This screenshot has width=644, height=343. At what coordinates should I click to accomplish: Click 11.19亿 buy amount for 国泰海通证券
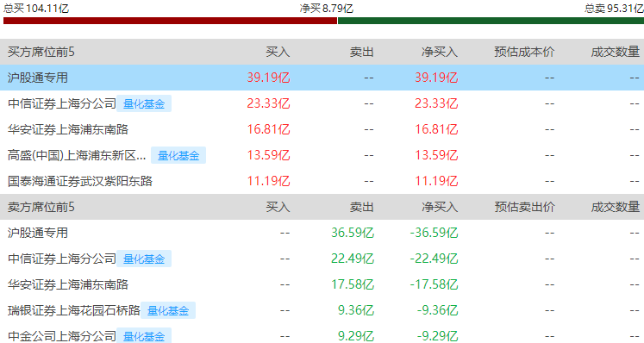point(269,181)
